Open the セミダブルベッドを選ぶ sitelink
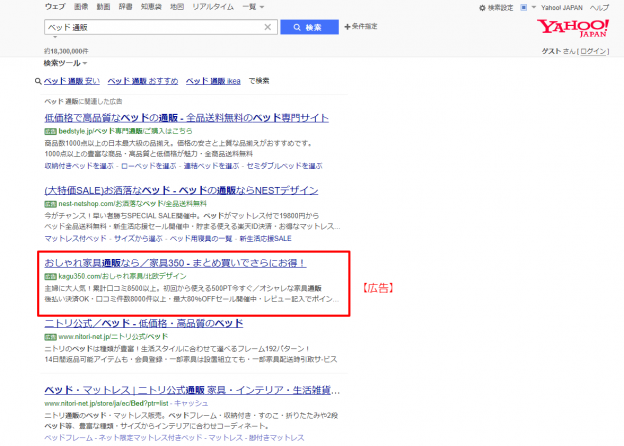624x446 pixels. coord(284,166)
